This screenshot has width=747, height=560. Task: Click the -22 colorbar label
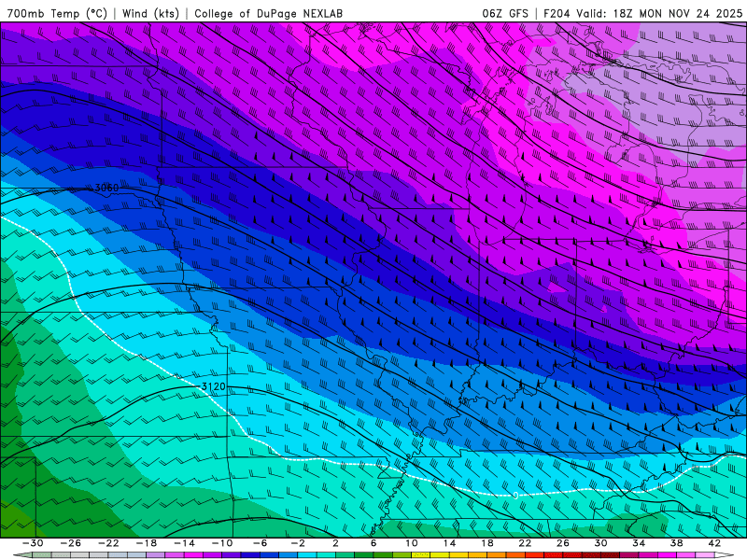[108, 543]
